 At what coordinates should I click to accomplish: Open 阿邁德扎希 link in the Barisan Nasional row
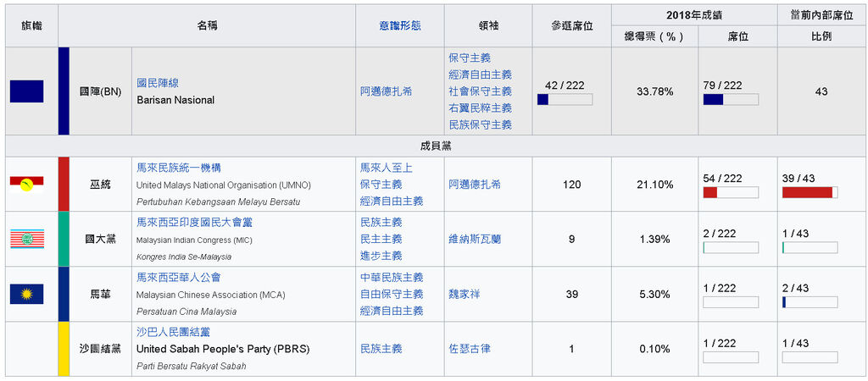pyautogui.click(x=386, y=91)
